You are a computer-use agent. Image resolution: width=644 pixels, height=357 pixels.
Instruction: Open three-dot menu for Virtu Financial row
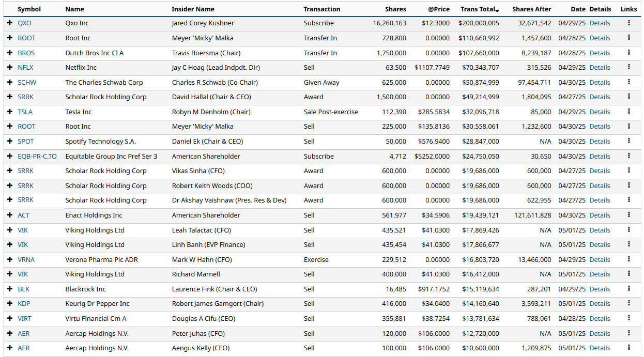click(628, 318)
